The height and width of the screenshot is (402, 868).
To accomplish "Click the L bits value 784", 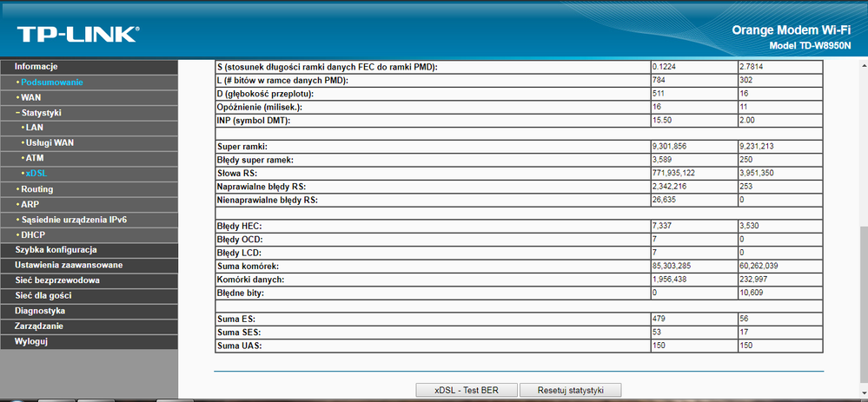I will 659,80.
